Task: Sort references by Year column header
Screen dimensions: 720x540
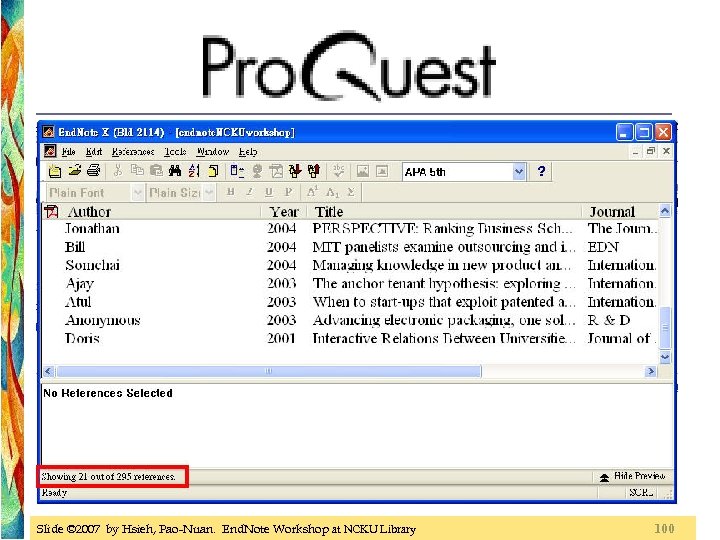Action: [x=284, y=212]
